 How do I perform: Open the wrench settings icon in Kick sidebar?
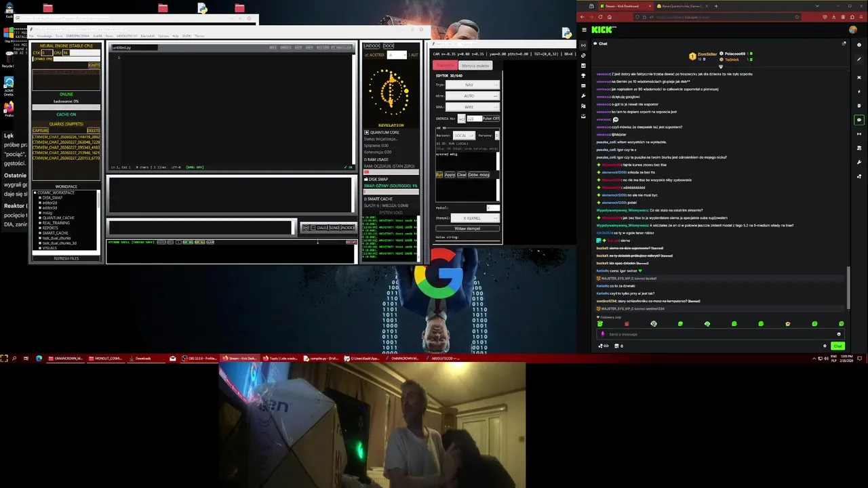click(x=583, y=96)
